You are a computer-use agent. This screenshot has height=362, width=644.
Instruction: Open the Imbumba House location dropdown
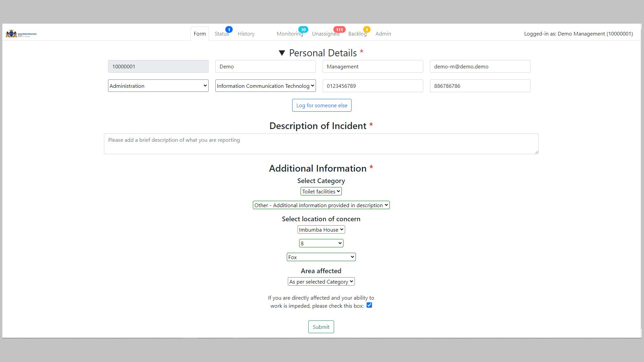click(321, 230)
